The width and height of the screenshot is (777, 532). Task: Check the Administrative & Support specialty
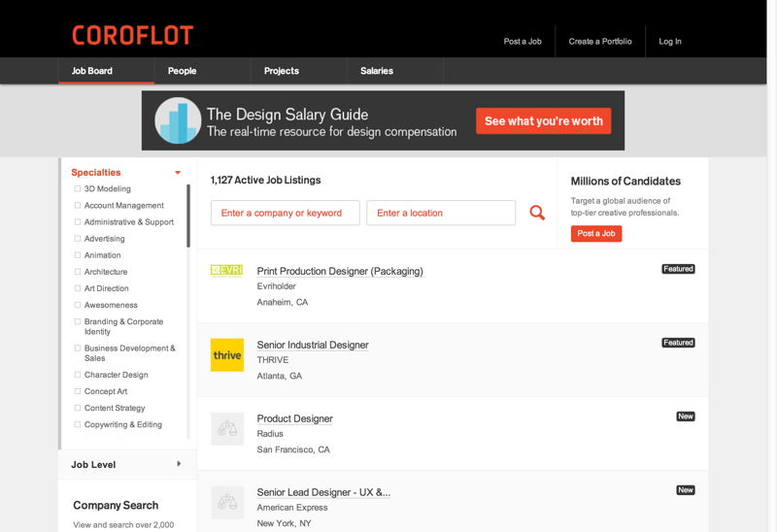point(78,222)
